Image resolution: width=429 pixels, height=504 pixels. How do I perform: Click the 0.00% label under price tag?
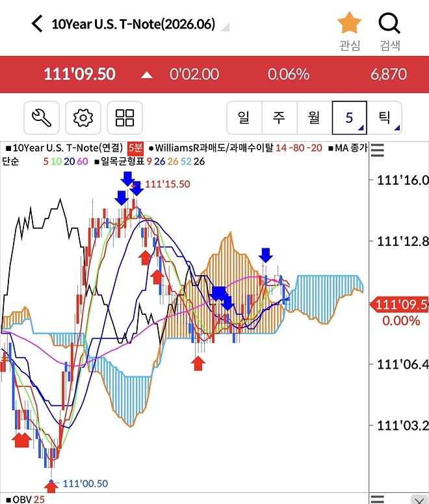[401, 321]
